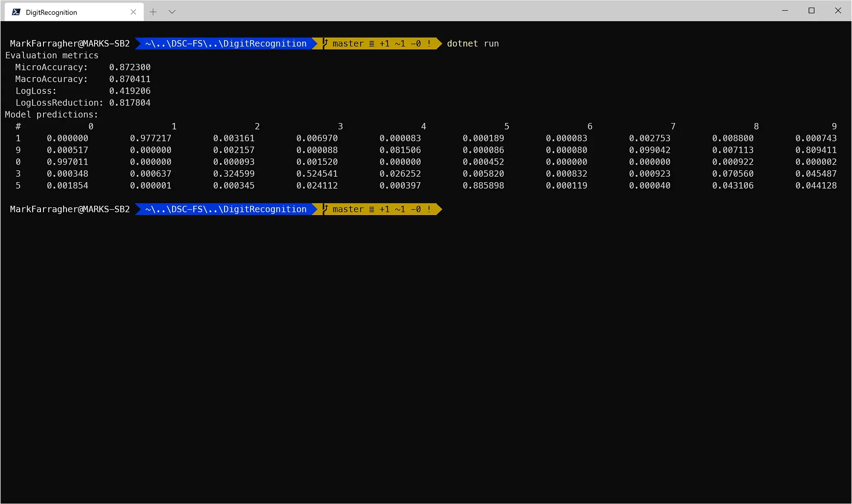Click the yellow git status segment arrow tip
852x504 pixels.
440,43
